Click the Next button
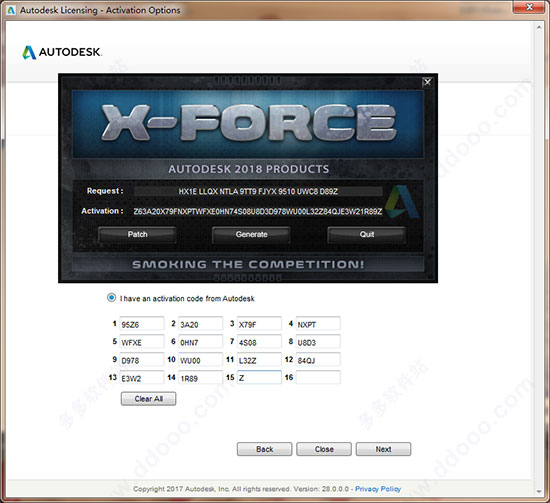The image size is (550, 503). [383, 449]
